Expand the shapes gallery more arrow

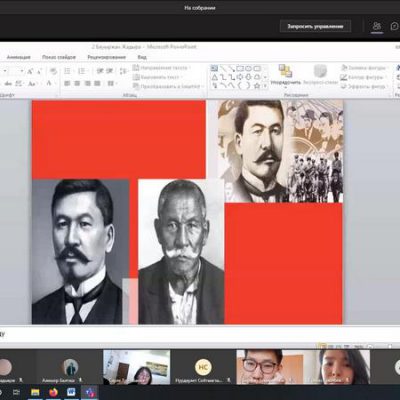pyautogui.click(x=265, y=86)
